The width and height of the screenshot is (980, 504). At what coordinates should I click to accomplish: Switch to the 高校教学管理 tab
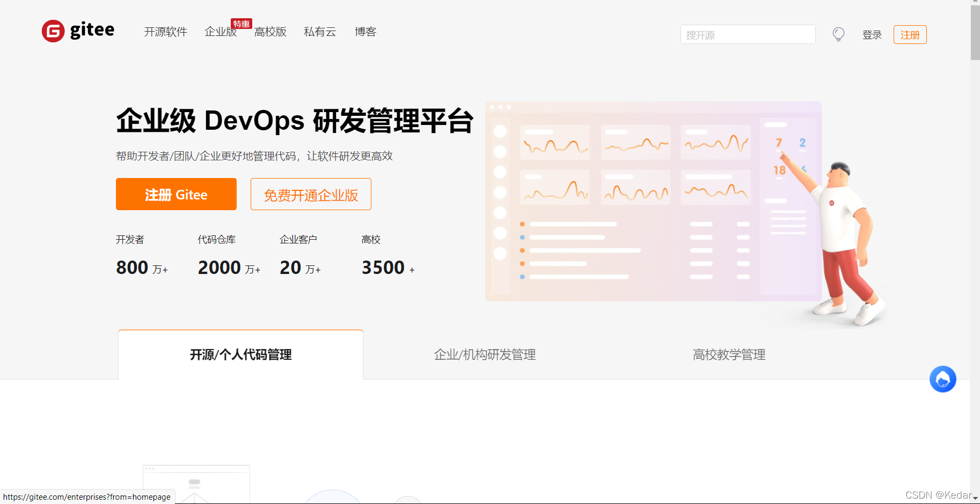[729, 354]
